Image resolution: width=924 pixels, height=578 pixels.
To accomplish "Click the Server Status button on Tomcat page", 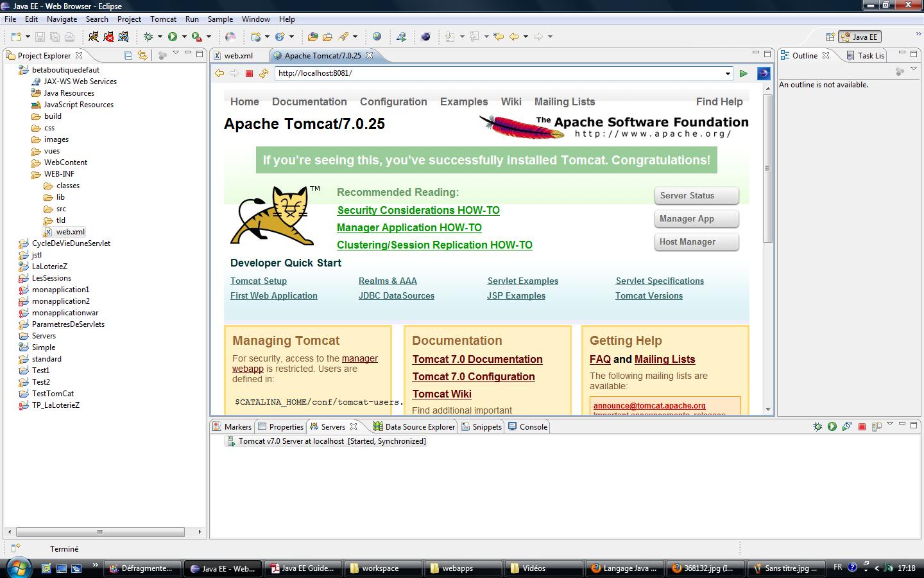I will tap(696, 195).
